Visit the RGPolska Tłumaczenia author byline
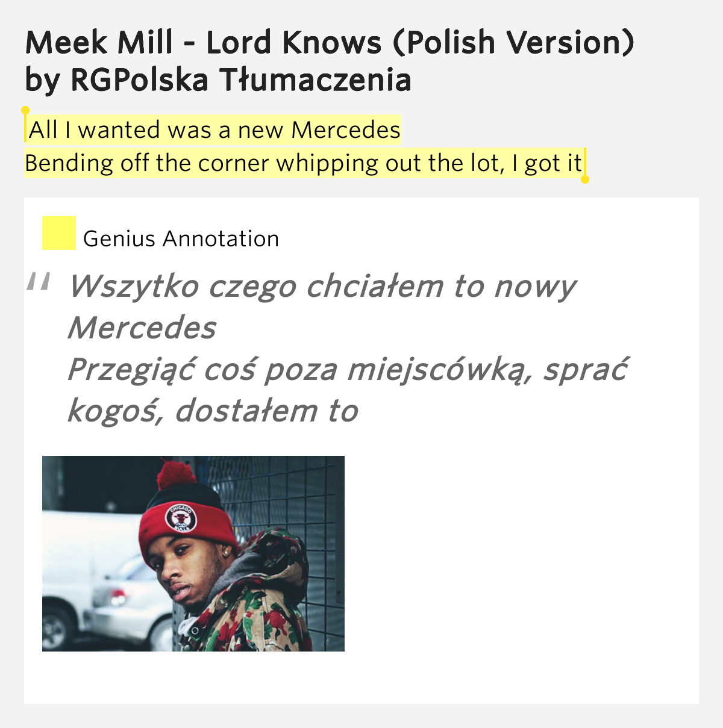Image resolution: width=723 pixels, height=728 pixels. (218, 80)
